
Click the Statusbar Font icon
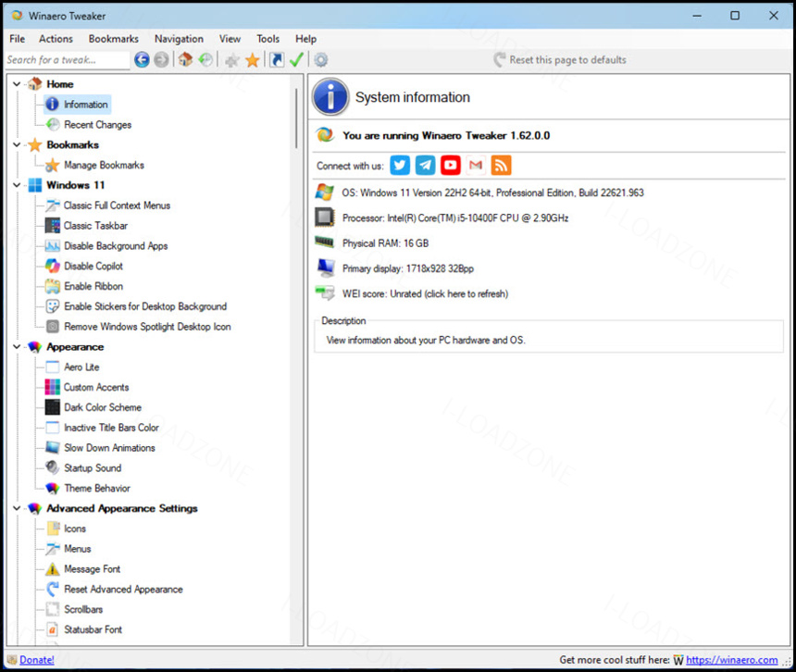pos(53,629)
